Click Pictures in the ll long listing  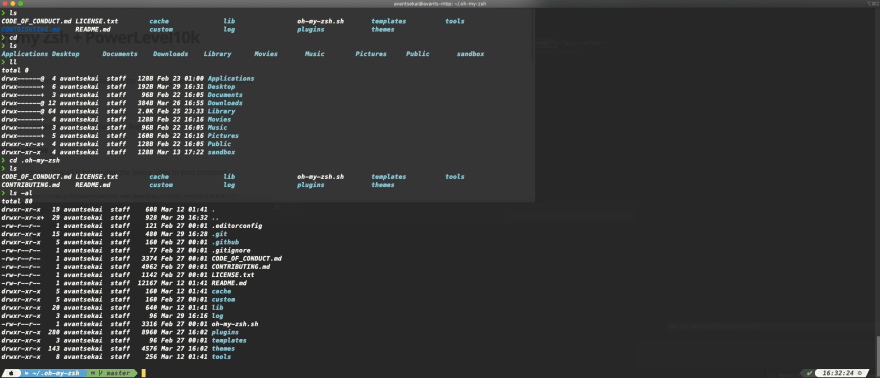tap(223, 136)
